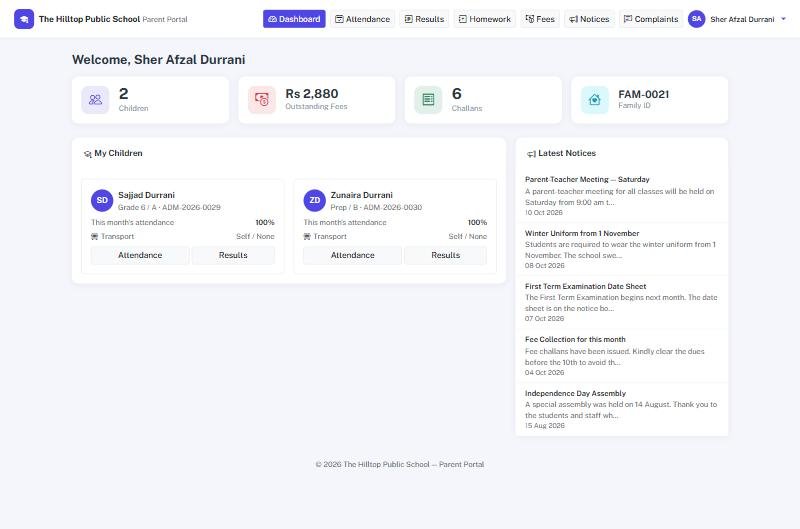
Task: Click The Hilltop Public School title link
Action: tap(89, 19)
